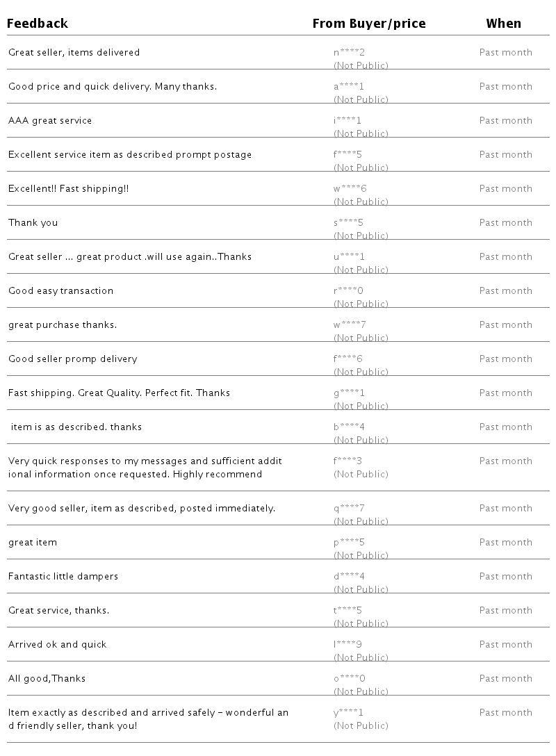Click "Past month" beside "great item" feedback
556x756 pixels.
506,543
